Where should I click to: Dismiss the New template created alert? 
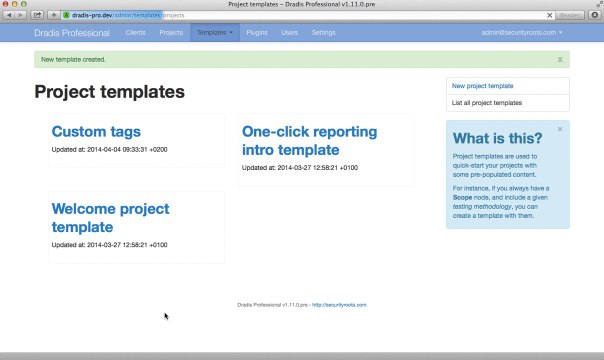[560, 59]
